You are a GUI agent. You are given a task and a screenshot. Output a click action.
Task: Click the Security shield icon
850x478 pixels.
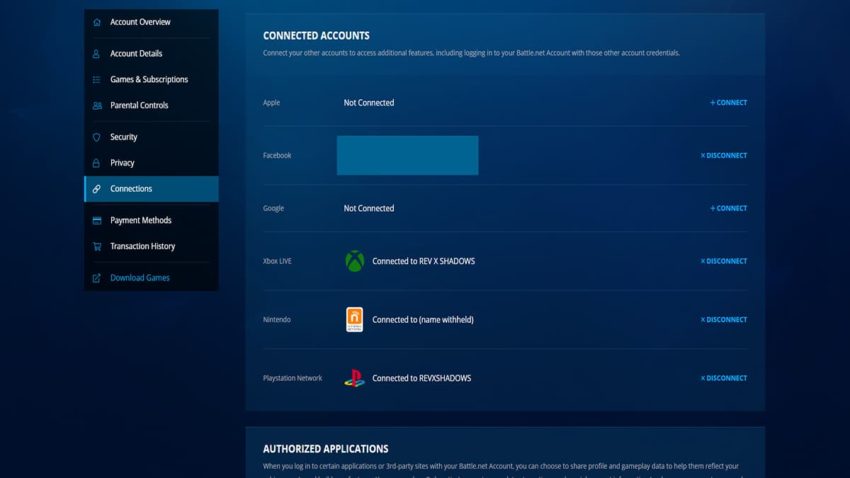tap(96, 137)
